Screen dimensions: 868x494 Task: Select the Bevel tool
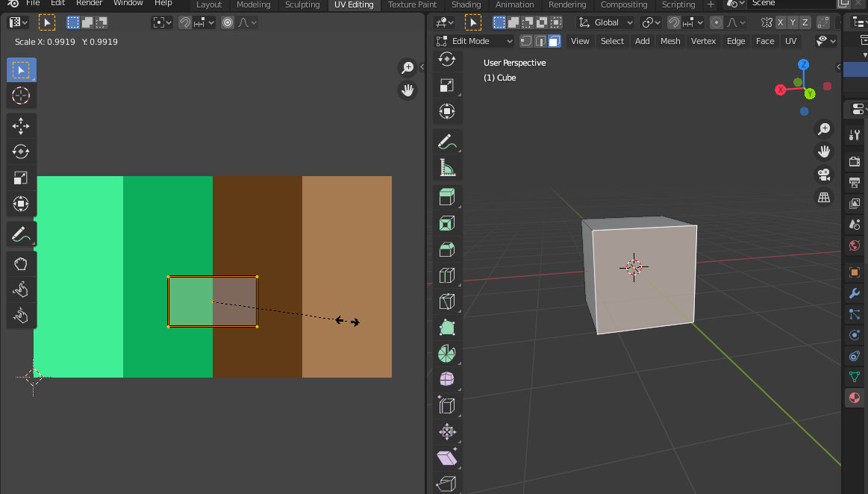[446, 249]
